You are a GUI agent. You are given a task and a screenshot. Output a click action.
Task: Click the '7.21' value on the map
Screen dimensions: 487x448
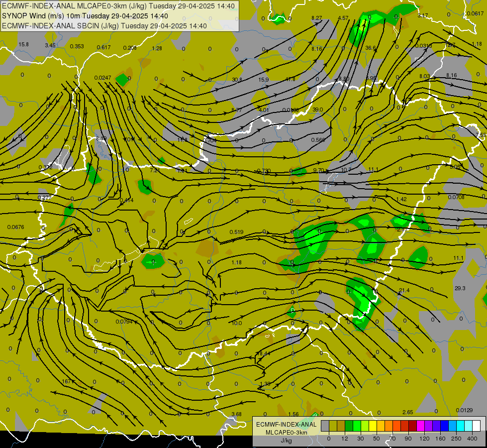(x=155, y=170)
